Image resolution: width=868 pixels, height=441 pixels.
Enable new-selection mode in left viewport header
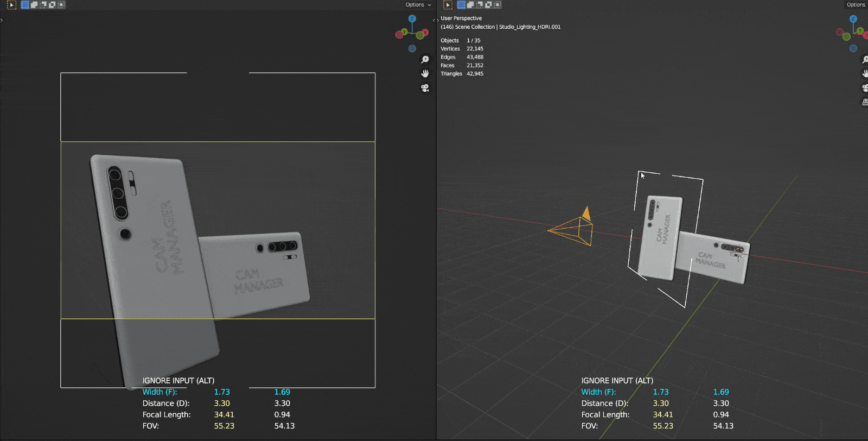click(25, 5)
